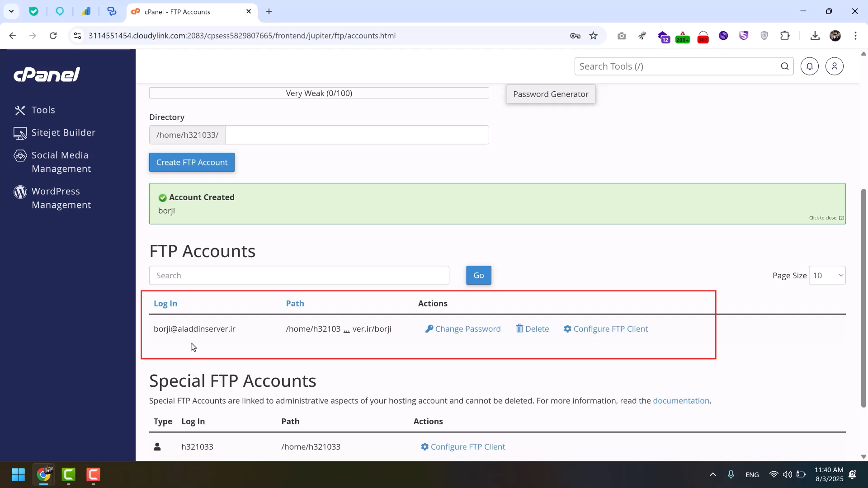Image resolution: width=868 pixels, height=488 pixels.
Task: Switch to the Google Ads pinned tab
Action: [86, 11]
